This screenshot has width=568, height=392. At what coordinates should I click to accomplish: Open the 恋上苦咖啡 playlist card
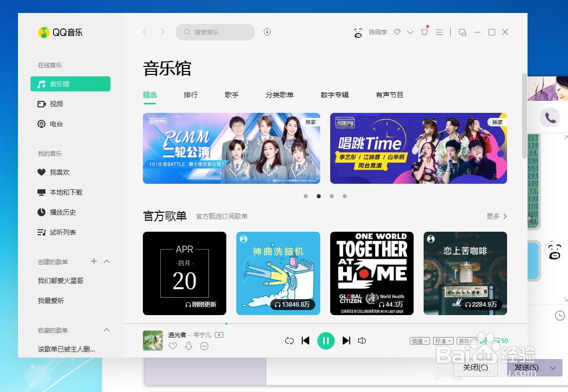(465, 273)
